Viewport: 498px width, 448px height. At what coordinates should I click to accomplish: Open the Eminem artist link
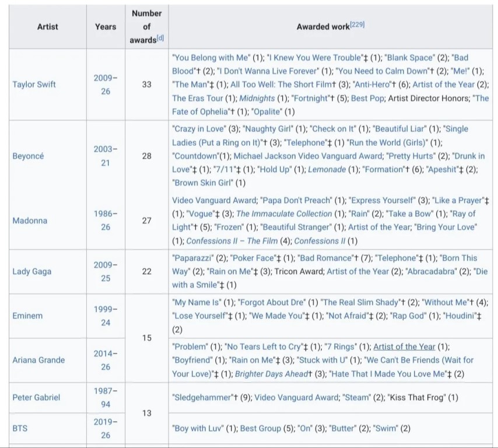coord(27,316)
